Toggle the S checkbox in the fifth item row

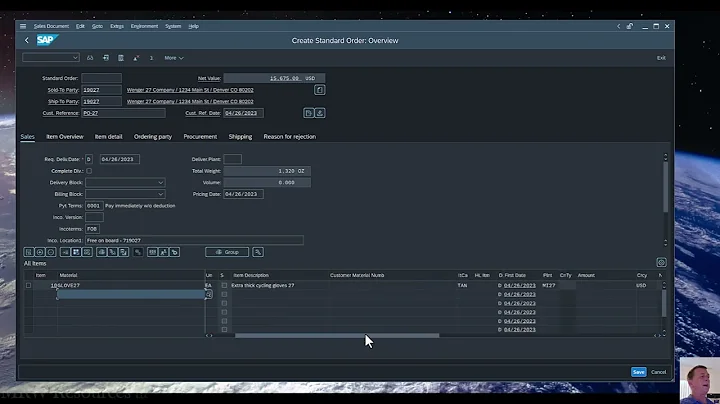tap(224, 321)
